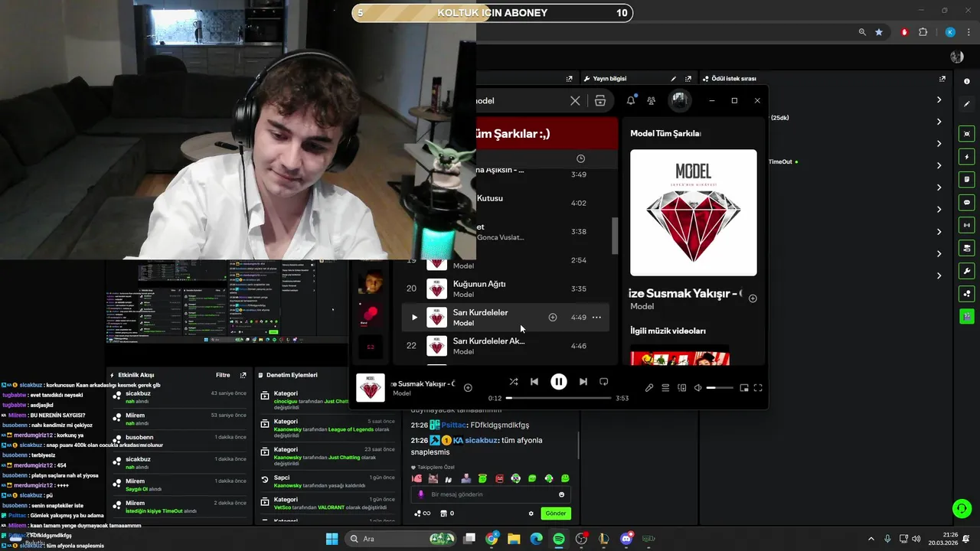980x551 pixels.
Task: Open more options for Sarı Kurdeleler
Action: tap(596, 318)
